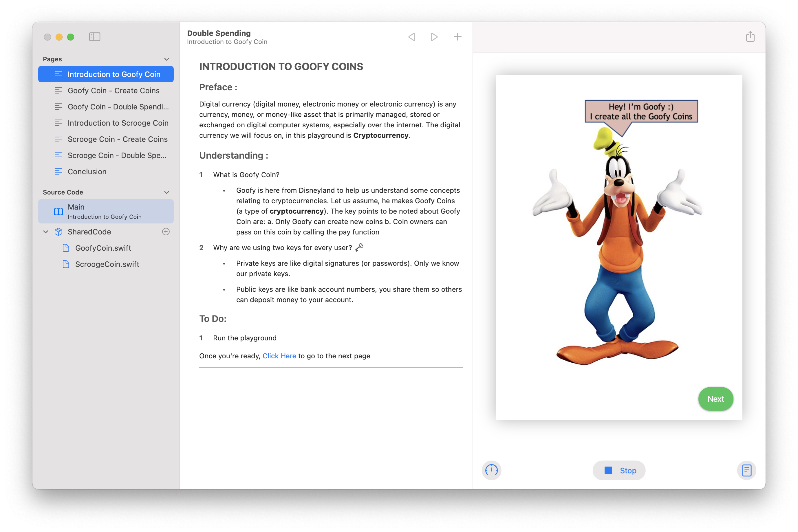Click the add page plus icon

pyautogui.click(x=457, y=37)
